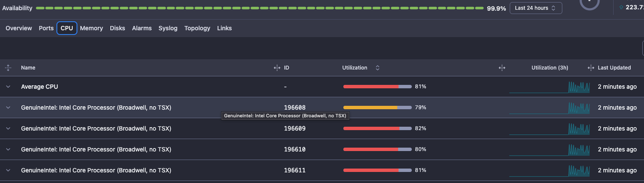The width and height of the screenshot is (644, 183).
Task: Open 3h sparkline for CPU 196608
Action: (x=550, y=108)
